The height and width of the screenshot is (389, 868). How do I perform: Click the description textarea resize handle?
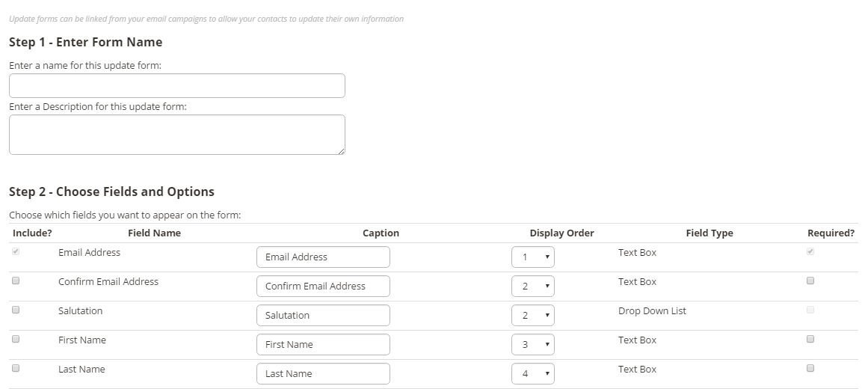tap(342, 151)
